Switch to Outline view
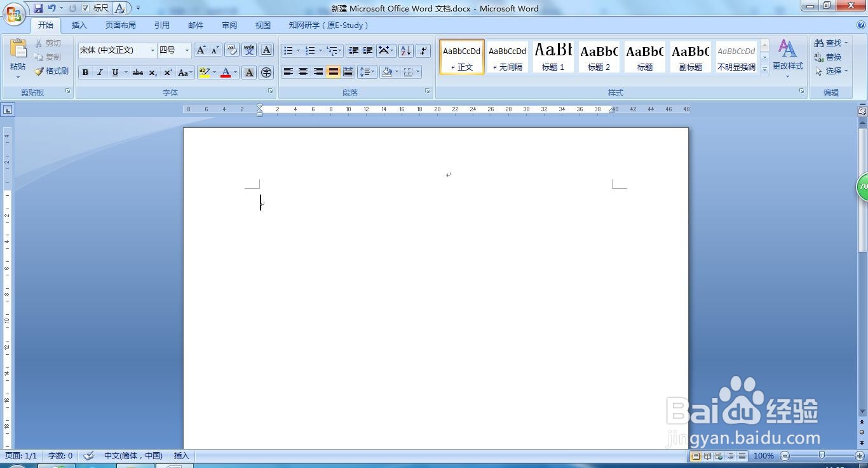The image size is (868, 468). coord(730,456)
